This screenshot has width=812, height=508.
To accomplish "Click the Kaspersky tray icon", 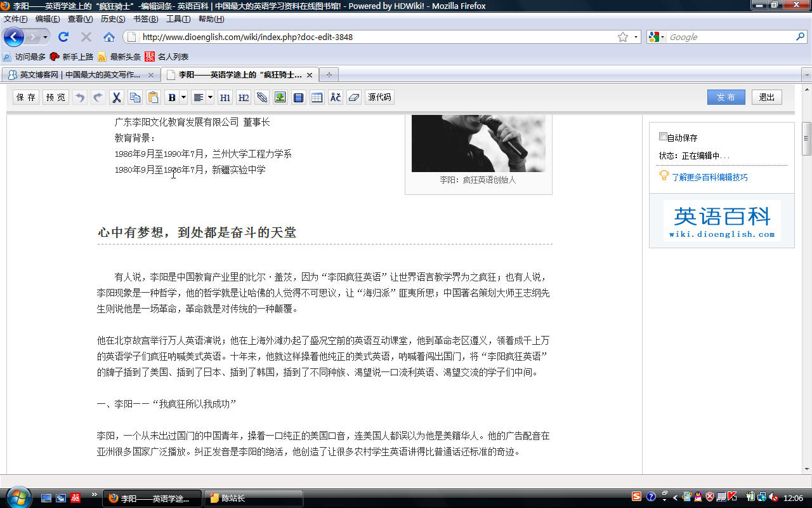I will tap(732, 497).
